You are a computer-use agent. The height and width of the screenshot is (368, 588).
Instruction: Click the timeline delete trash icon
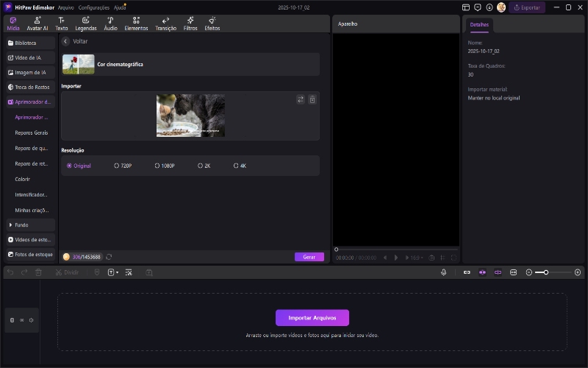[x=38, y=272]
